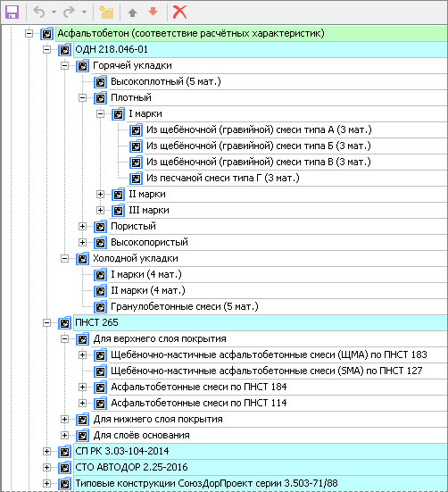Image resolution: width=448 pixels, height=492 pixels.
Task: Click the red X delete icon
Action: coord(179,12)
